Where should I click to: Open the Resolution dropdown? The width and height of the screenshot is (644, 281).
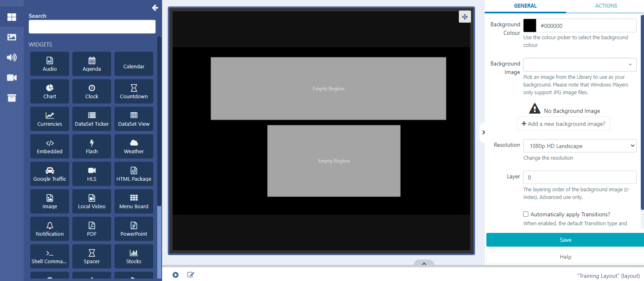click(580, 146)
